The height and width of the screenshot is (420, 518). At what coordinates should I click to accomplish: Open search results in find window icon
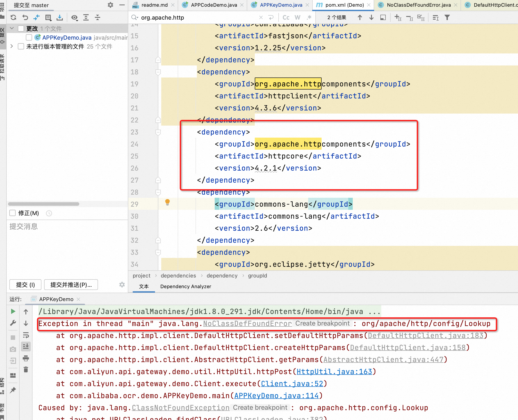tap(383, 17)
